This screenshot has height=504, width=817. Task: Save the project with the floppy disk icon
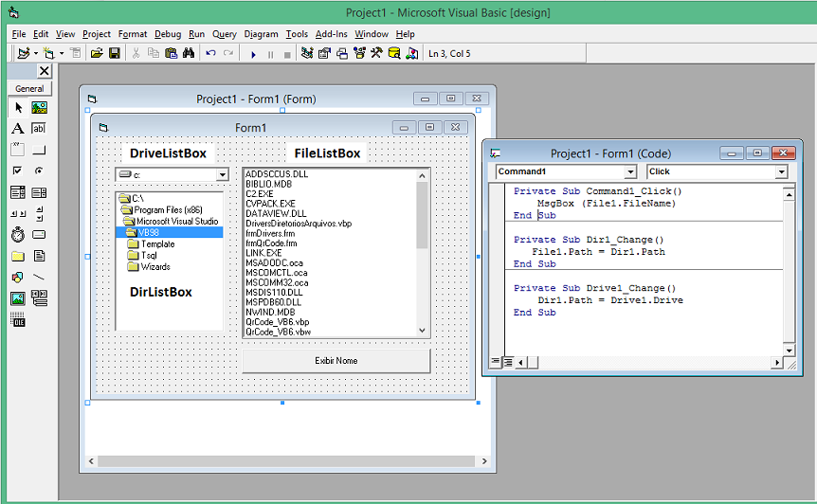pos(115,53)
